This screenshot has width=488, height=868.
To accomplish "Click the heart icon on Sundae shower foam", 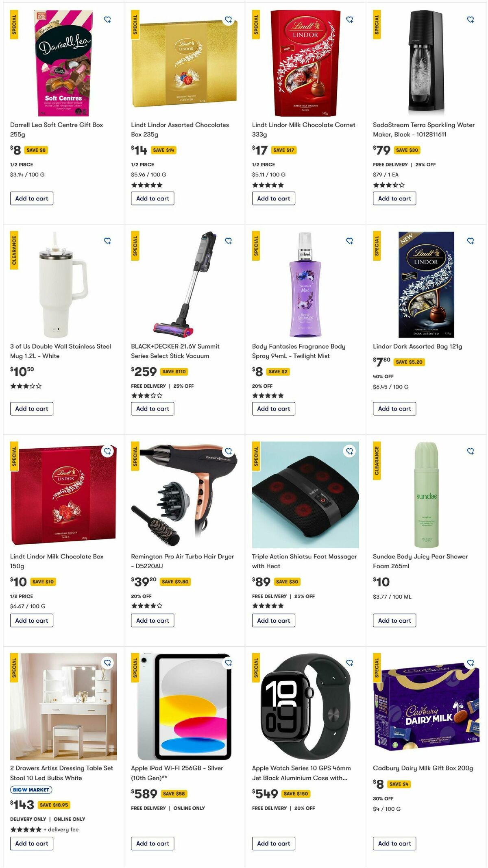I will tap(471, 451).
